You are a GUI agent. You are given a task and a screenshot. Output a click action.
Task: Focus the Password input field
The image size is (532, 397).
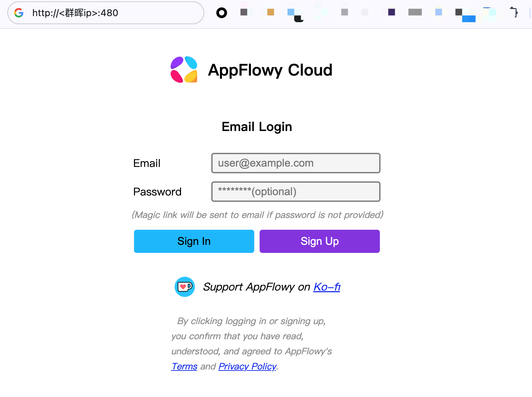click(x=296, y=192)
